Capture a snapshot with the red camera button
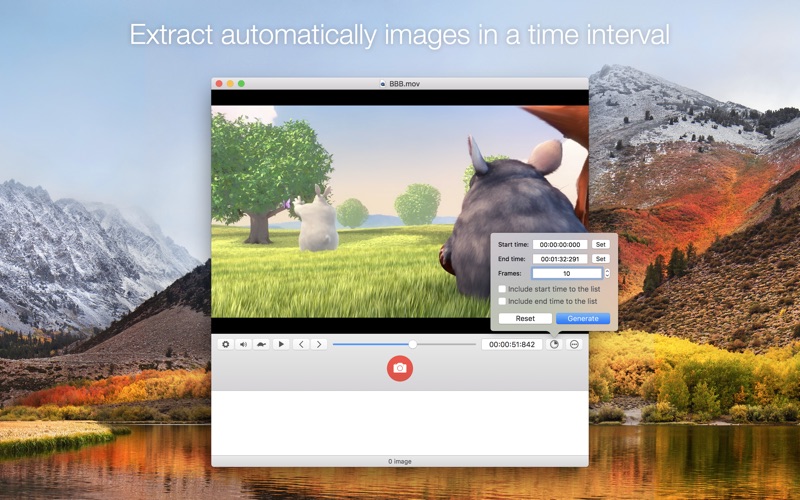 pyautogui.click(x=400, y=368)
